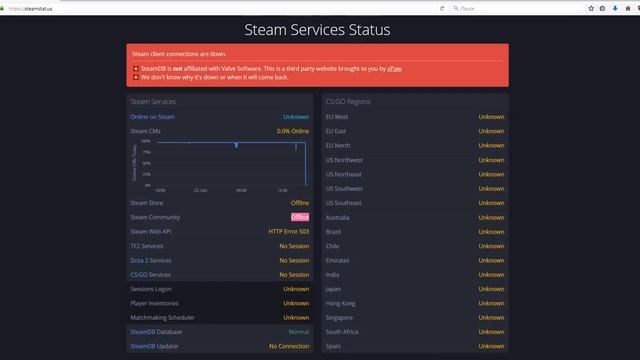Click the US Northeast region label
Image resolution: width=640 pixels, height=360 pixels.
click(x=343, y=174)
